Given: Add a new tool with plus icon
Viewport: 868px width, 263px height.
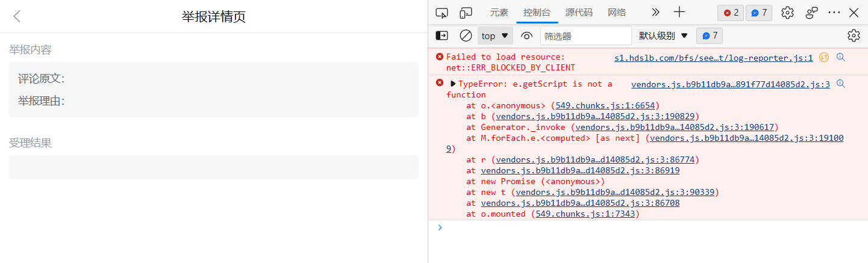Looking at the screenshot, I should pos(679,12).
